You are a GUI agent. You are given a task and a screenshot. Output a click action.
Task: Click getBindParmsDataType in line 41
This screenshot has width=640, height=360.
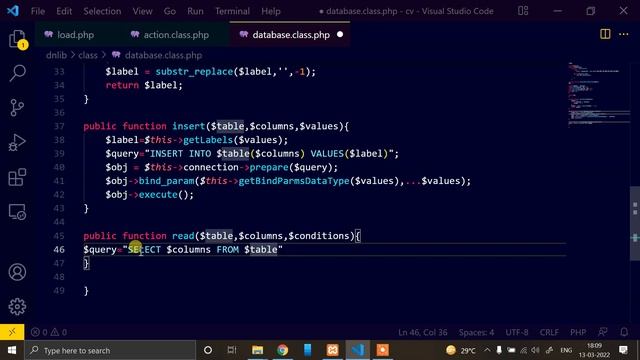(x=294, y=181)
